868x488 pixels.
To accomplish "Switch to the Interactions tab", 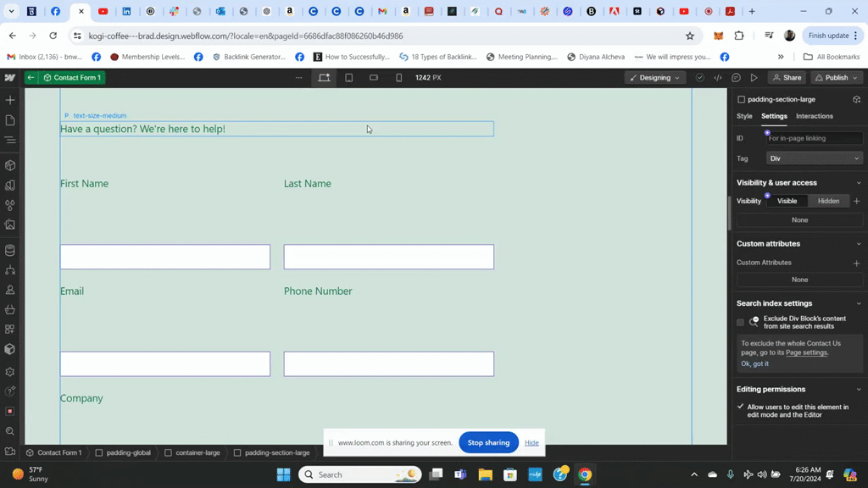I will click(x=814, y=116).
